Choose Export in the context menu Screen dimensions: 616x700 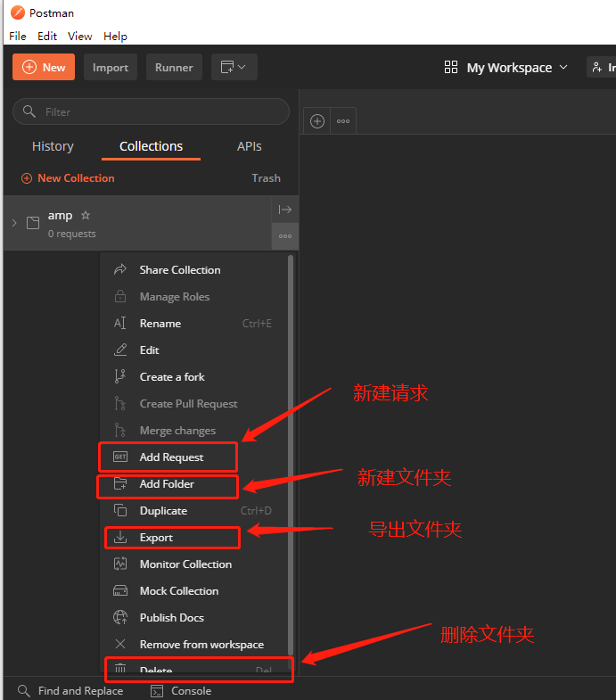pos(156,537)
